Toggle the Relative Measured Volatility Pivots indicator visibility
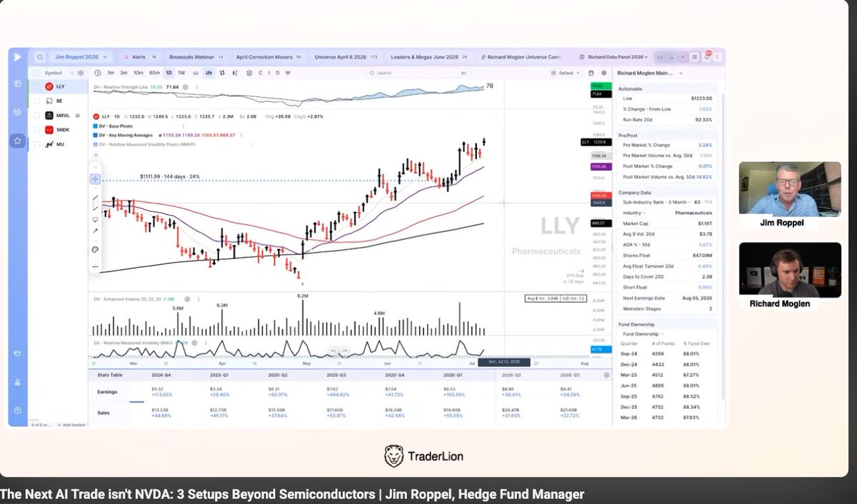The height and width of the screenshot is (504, 857). point(96,145)
